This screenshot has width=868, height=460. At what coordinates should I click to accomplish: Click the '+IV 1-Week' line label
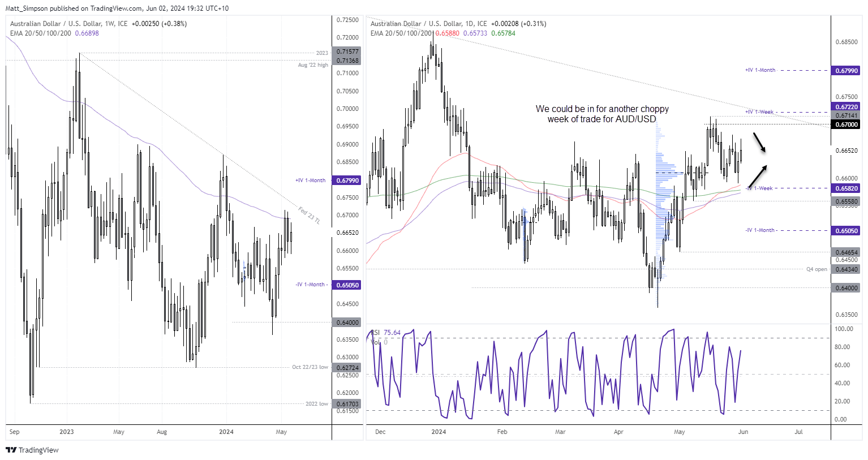pyautogui.click(x=759, y=112)
